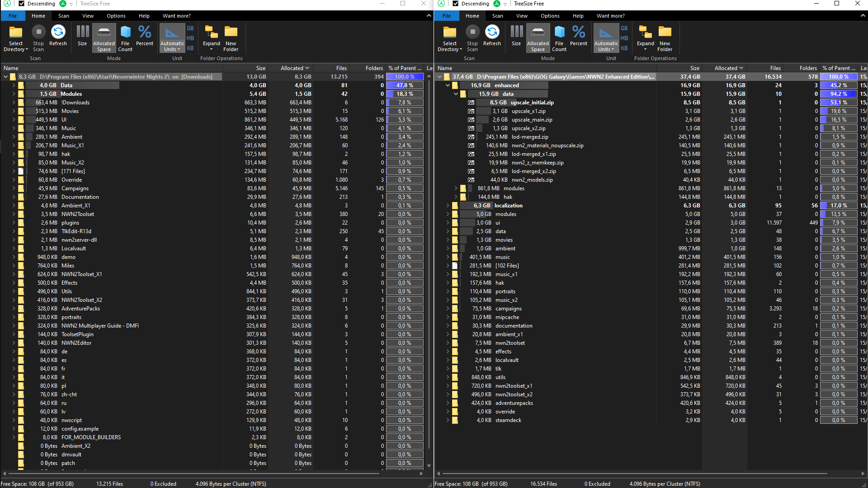Screen dimensions: 868x488
Task: Toggle Descending checkbox in right title bar
Action: point(455,4)
